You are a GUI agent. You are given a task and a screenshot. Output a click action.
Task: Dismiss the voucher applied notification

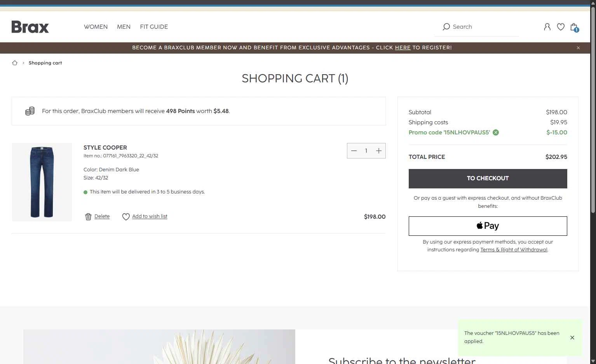[572, 338]
